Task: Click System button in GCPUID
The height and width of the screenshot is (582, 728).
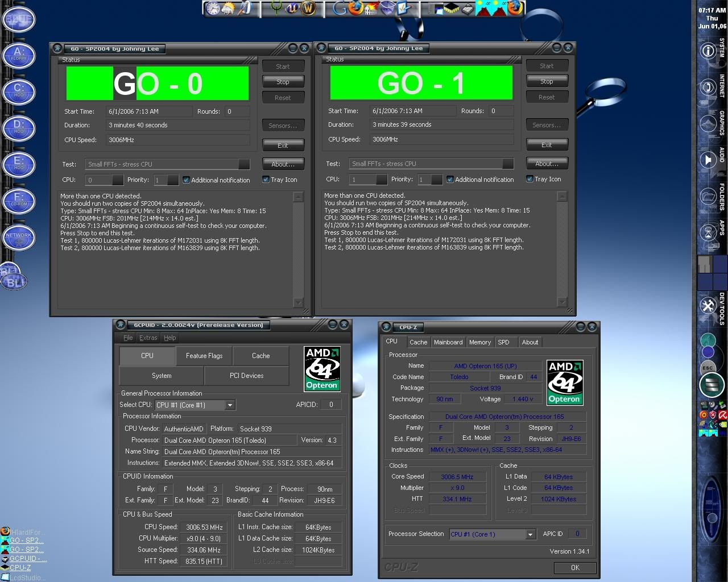Action: coord(162,376)
